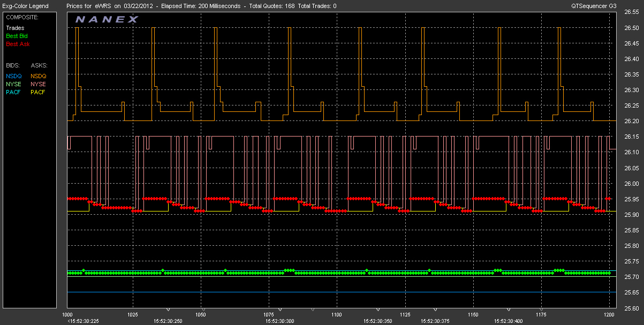Click the 25.65 price axis label
The width and height of the screenshot is (644, 325).
coord(632,292)
